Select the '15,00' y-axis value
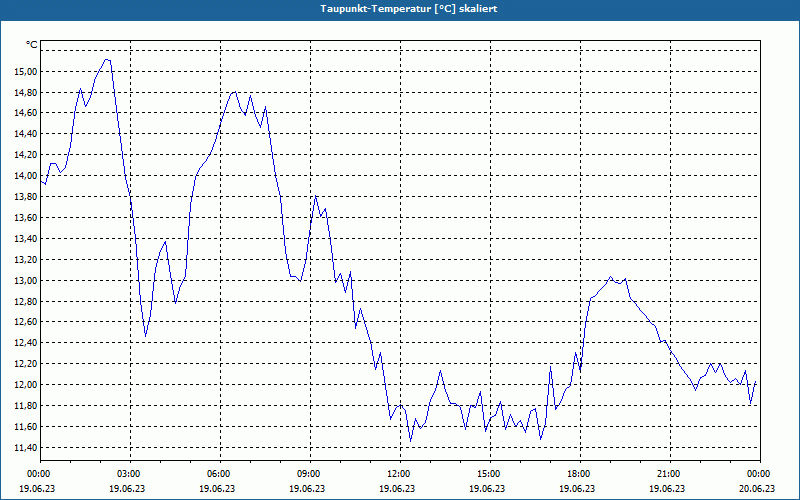The height and width of the screenshot is (500, 800). [x=26, y=71]
